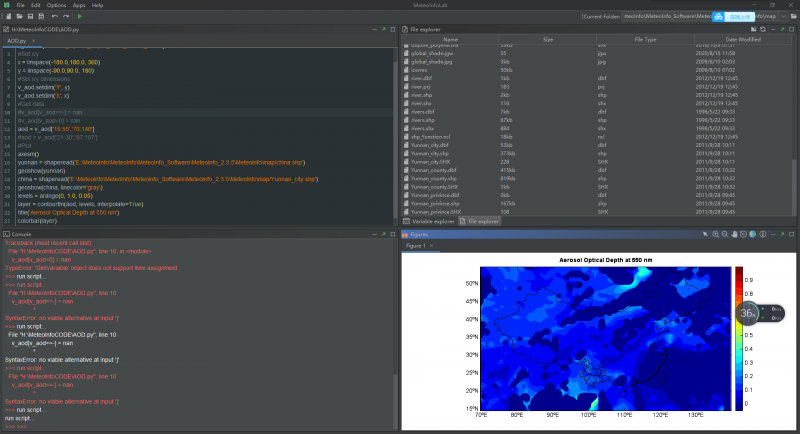Click the pointer select tool in Figures
The height and width of the screenshot is (434, 800).
pos(706,234)
